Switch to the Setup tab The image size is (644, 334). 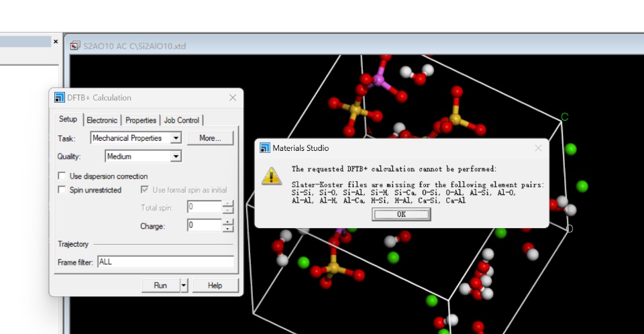(68, 119)
